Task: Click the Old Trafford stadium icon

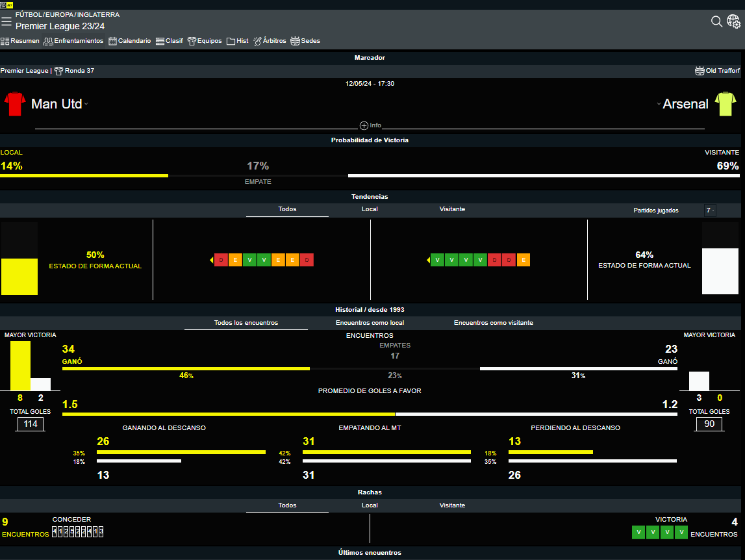Action: point(700,71)
